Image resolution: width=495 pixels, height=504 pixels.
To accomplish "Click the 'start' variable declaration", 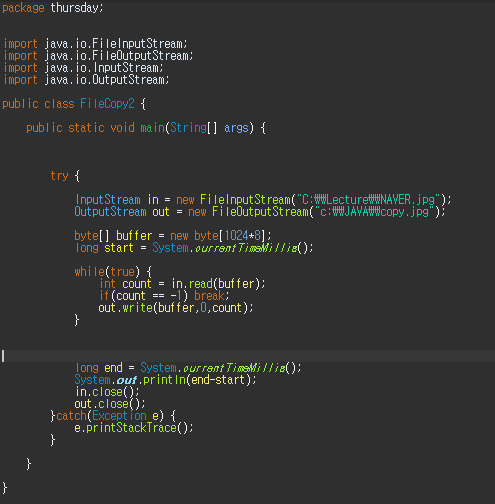I will 119,248.
